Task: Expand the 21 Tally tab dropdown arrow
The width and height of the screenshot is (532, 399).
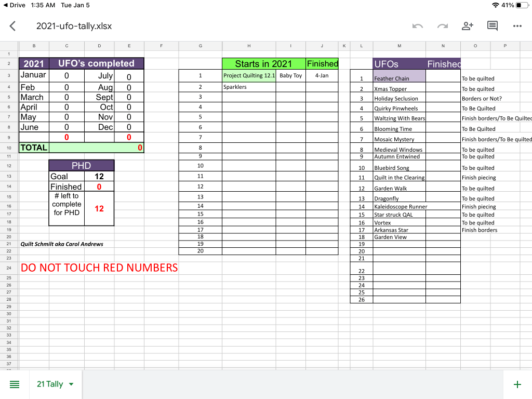Action: 71,384
